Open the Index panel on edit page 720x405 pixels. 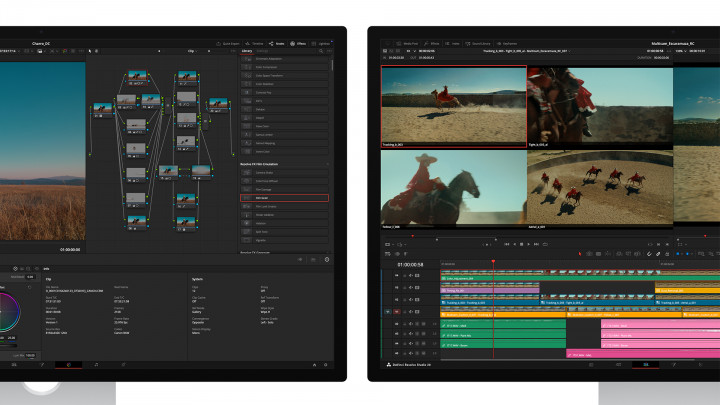pyautogui.click(x=452, y=44)
